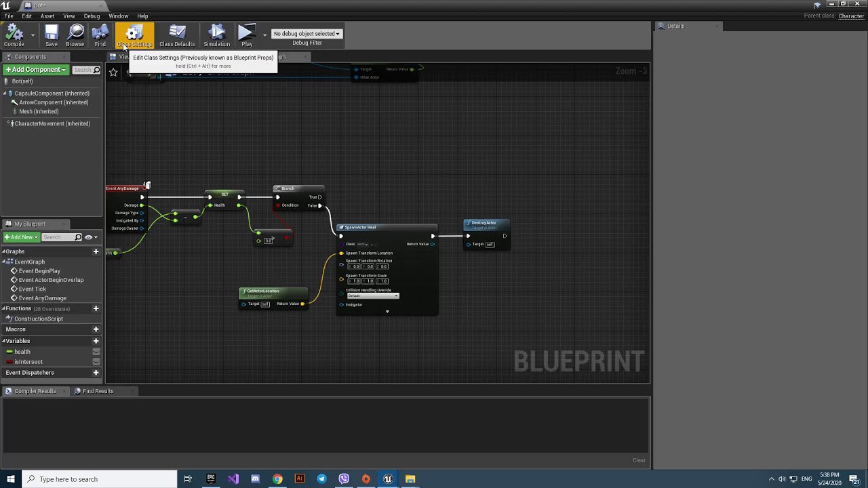Expand SpawnActor Heal node advanced pins

pyautogui.click(x=387, y=312)
